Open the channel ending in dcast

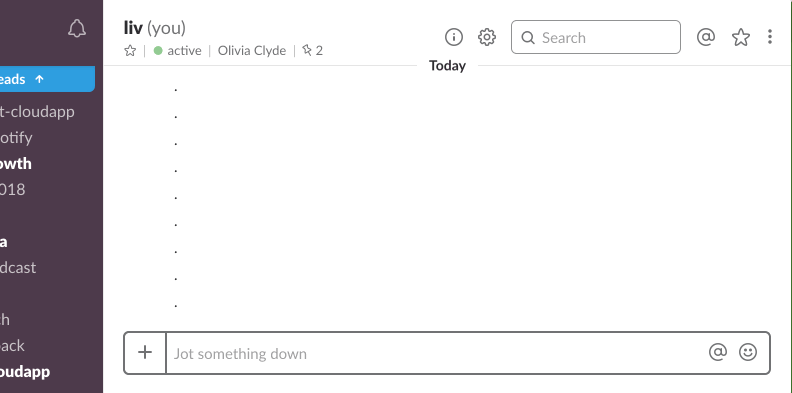[x=18, y=267]
